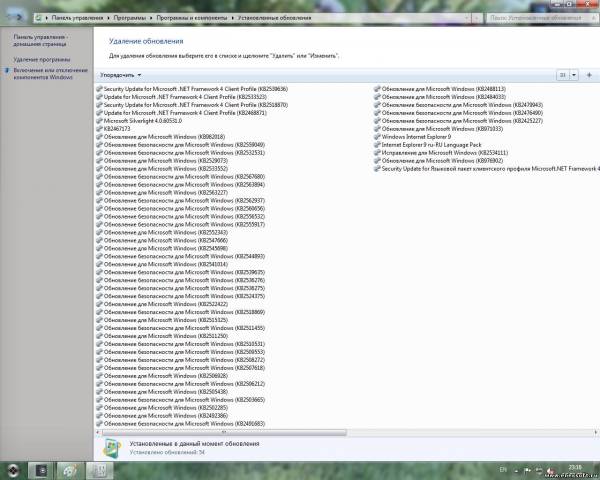Open the help button beside the view options
Image resolution: width=600 pixels, height=480 pixels.
[589, 75]
